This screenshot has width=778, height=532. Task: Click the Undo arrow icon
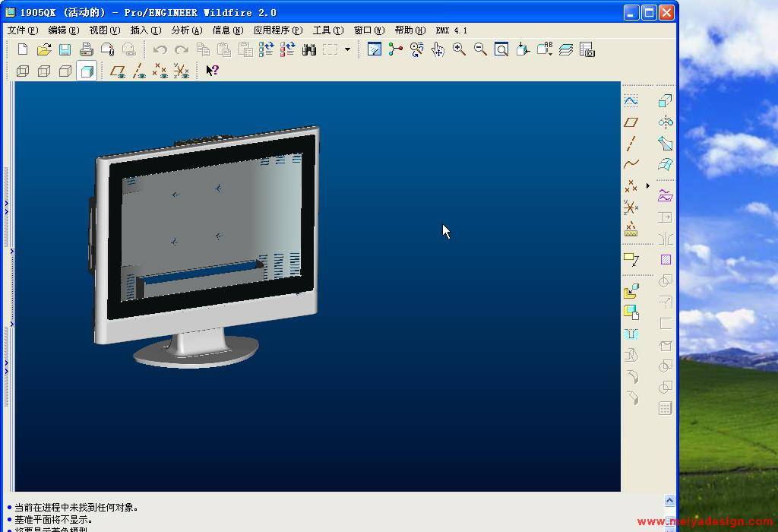pyautogui.click(x=160, y=49)
